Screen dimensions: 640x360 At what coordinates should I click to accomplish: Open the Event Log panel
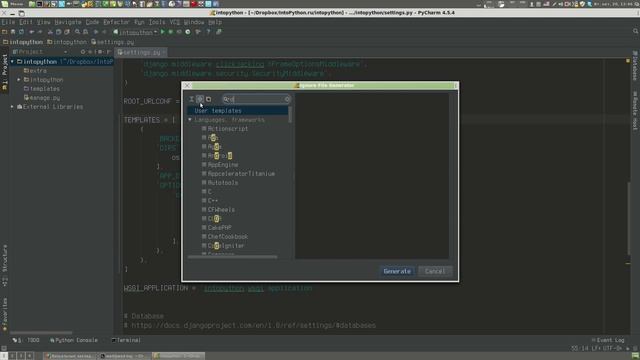point(608,340)
